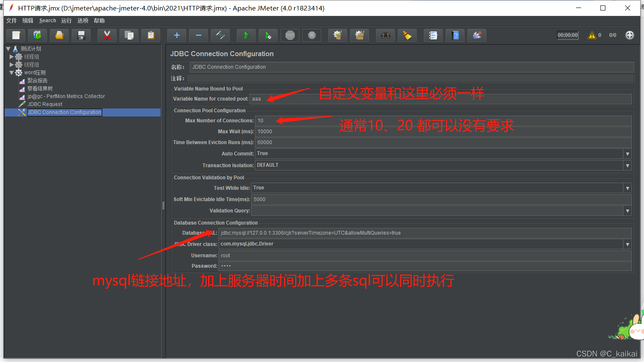Image resolution: width=644 pixels, height=362 pixels.
Task: Save the test plan with disk icon
Action: click(81, 36)
